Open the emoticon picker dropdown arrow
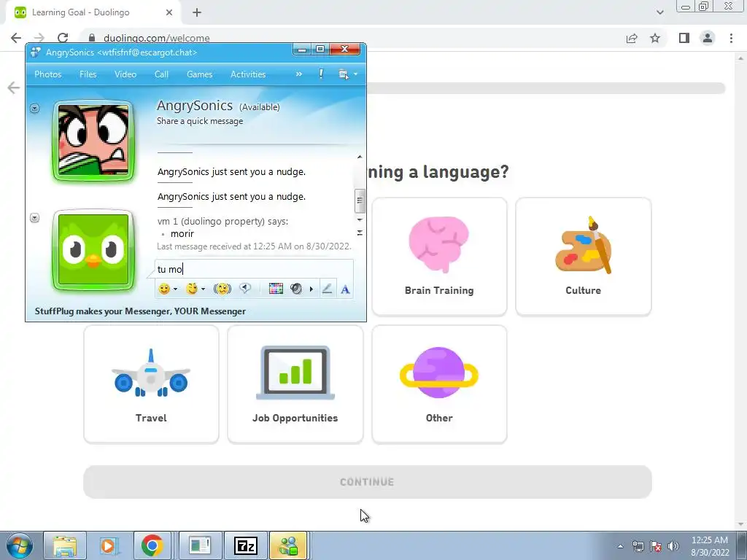Viewport: 747px width, 560px height. click(175, 289)
